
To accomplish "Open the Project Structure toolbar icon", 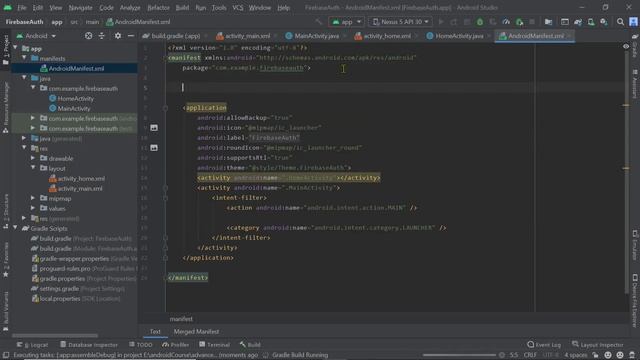I will [x=548, y=22].
